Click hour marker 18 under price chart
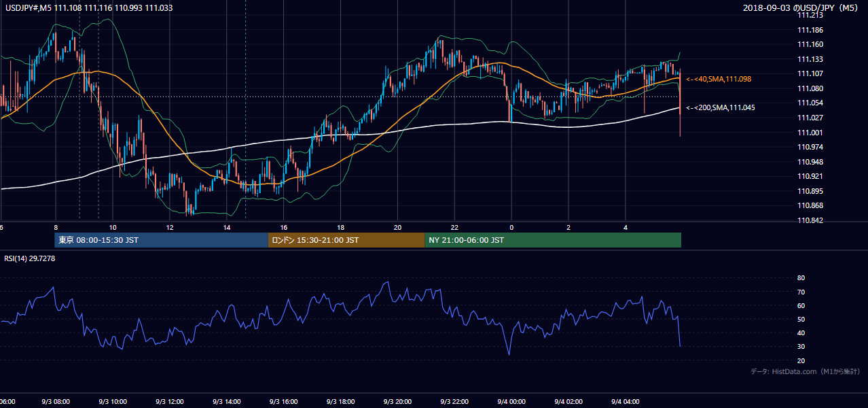 coord(340,227)
